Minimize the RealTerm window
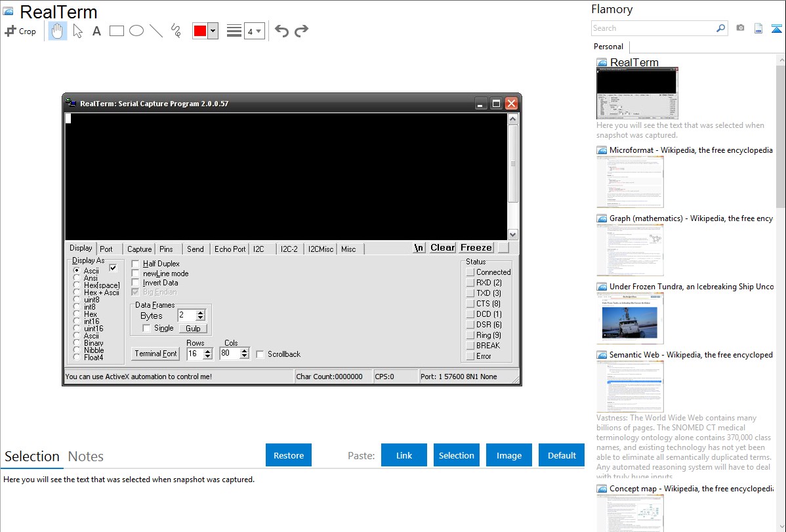Screen dimensions: 786x532 480,103
